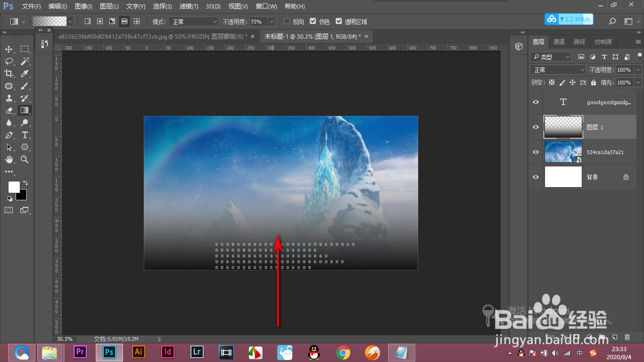
Task: Change screen mode at toolbox bottom
Action: click(25, 210)
